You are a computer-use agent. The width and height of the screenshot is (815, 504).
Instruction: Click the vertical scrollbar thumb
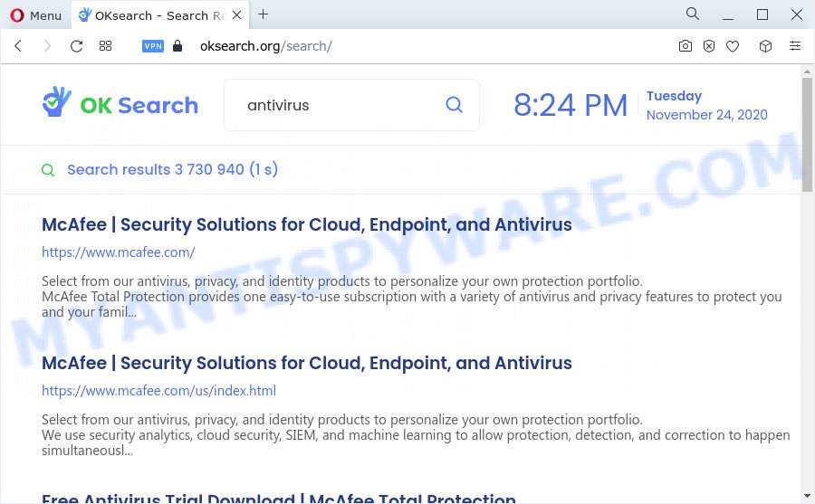[x=807, y=135]
